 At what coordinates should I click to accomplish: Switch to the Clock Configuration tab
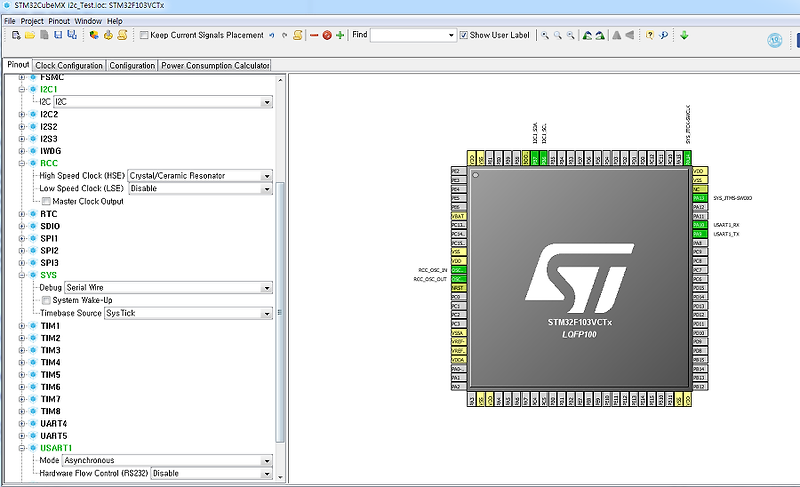point(69,65)
